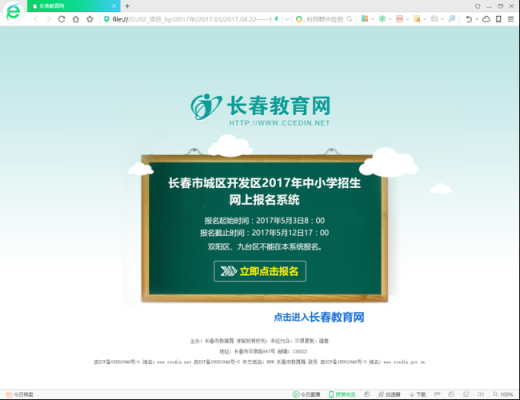Click the blue search extension icon
520x400 pixels.
click(x=452, y=19)
